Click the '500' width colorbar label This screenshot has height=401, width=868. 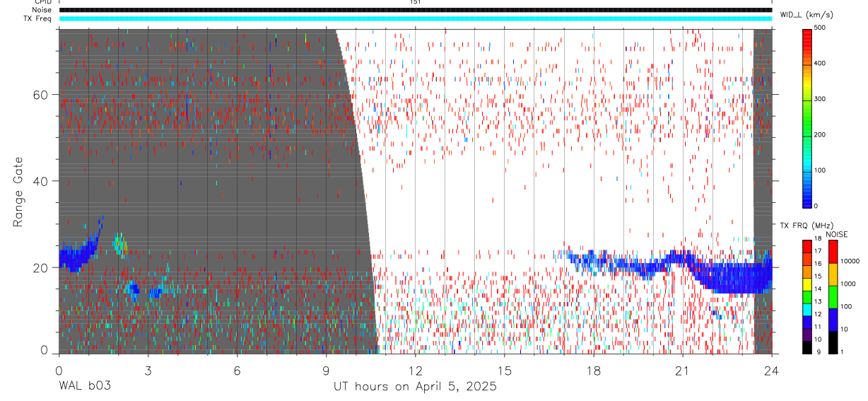(821, 28)
